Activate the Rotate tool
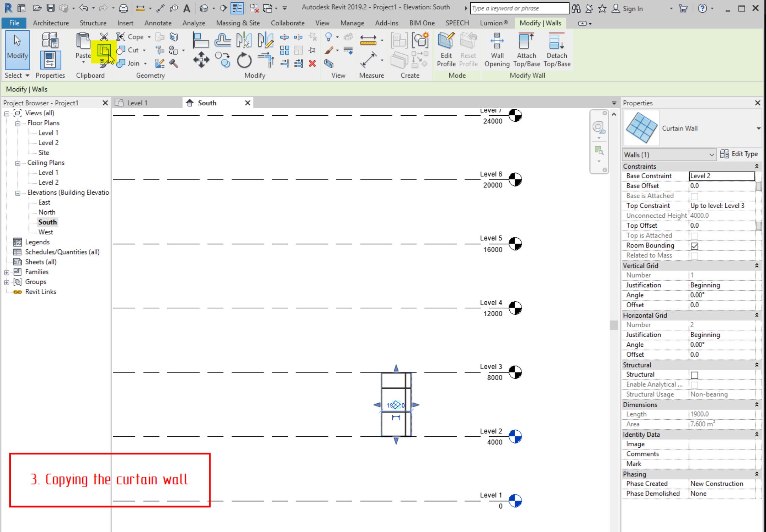Viewport: 766px width, 532px height. [x=244, y=61]
